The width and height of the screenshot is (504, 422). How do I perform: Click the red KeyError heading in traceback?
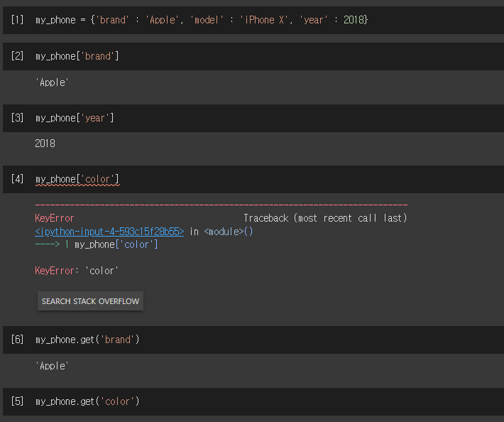tap(55, 218)
